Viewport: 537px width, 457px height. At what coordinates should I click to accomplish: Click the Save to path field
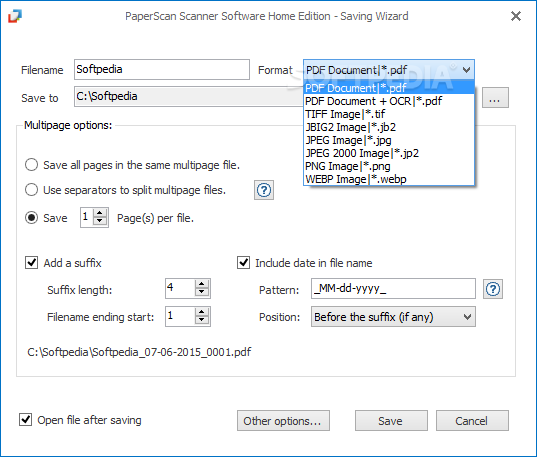coord(189,97)
